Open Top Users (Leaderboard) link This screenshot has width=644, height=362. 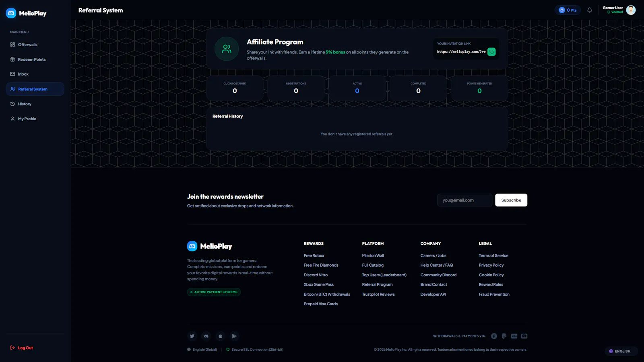[x=384, y=275]
